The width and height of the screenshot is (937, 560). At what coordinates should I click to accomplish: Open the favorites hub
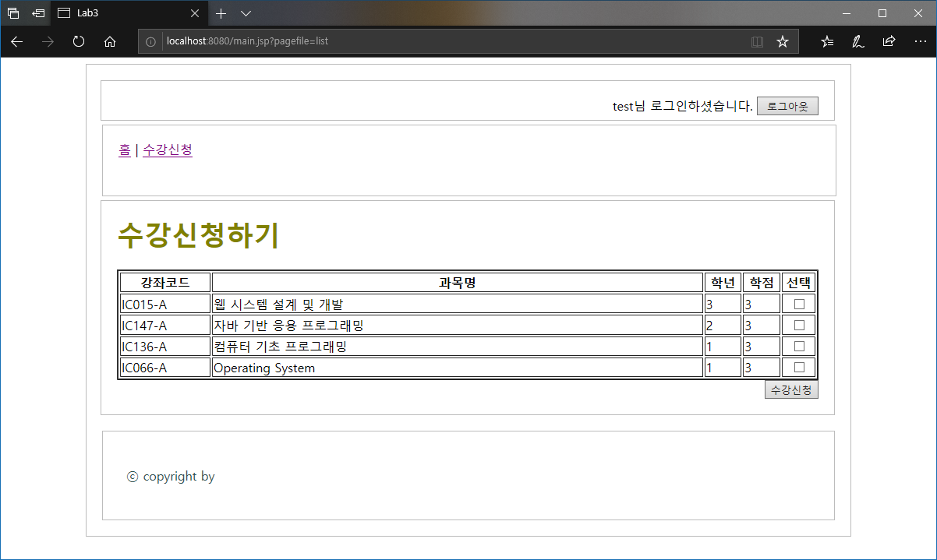tap(827, 41)
